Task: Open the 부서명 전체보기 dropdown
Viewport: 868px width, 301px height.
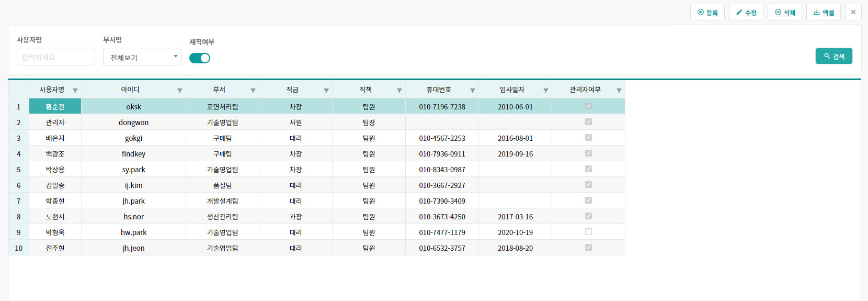Action: point(142,58)
